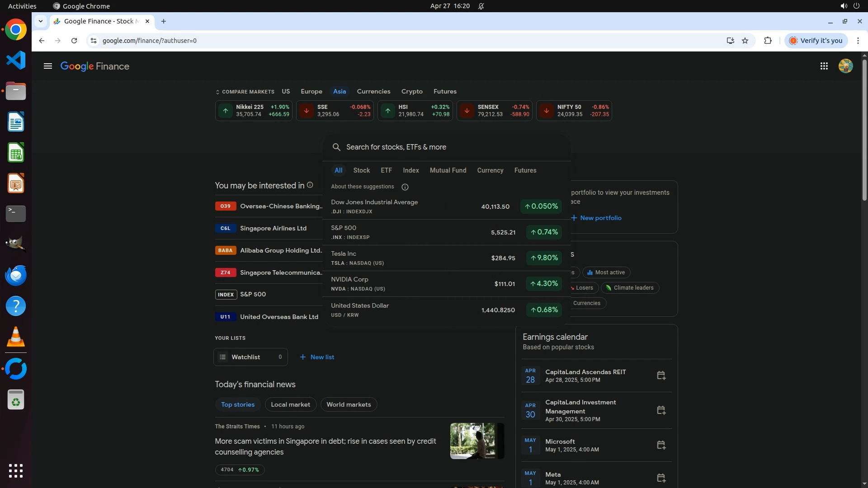
Task: Select the ETF search filter tab
Action: point(386,170)
